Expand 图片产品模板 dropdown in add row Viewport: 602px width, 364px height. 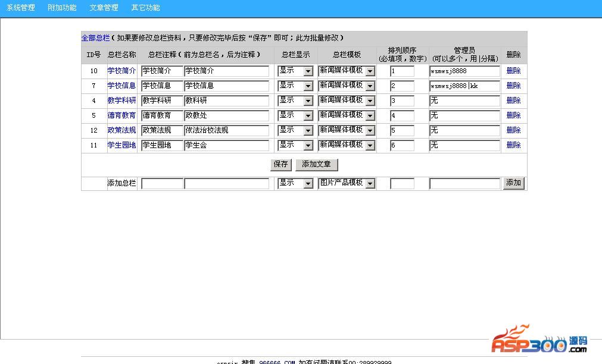coord(370,184)
